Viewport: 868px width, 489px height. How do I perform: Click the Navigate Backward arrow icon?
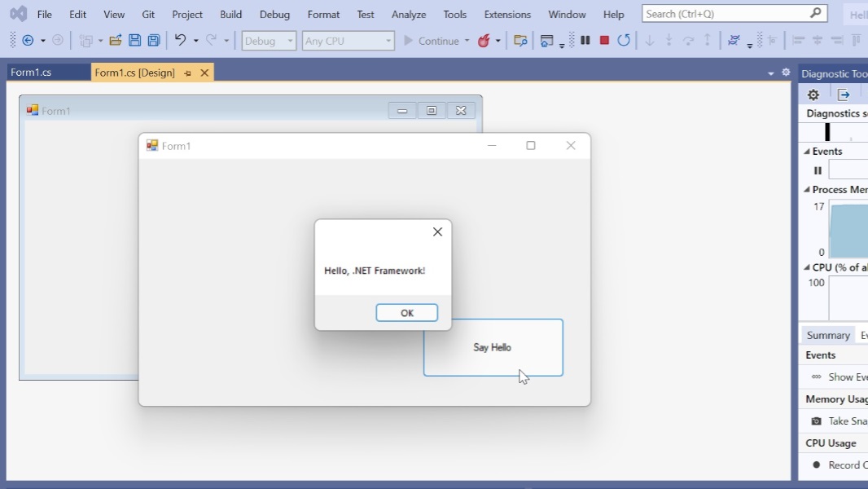coord(28,41)
